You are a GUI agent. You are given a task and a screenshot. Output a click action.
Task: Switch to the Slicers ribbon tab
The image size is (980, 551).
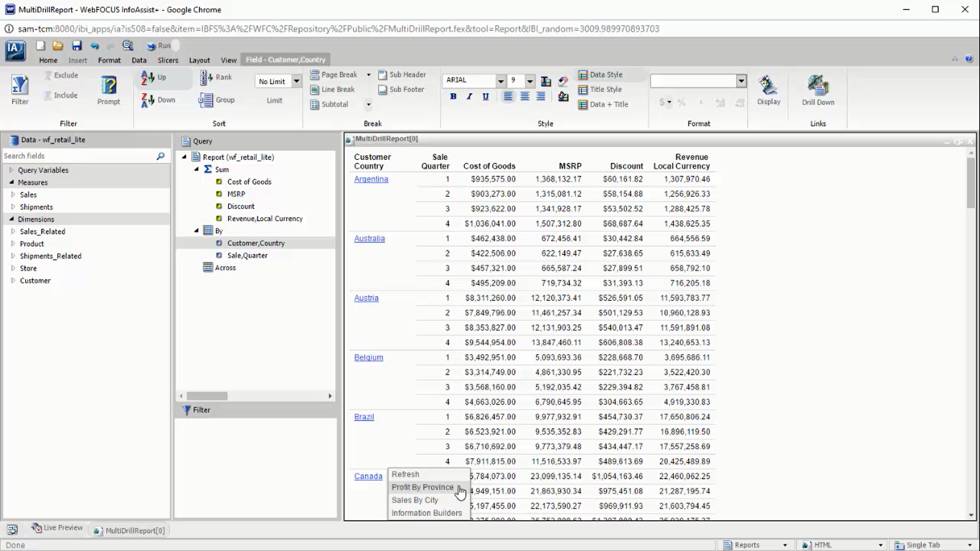(x=168, y=60)
